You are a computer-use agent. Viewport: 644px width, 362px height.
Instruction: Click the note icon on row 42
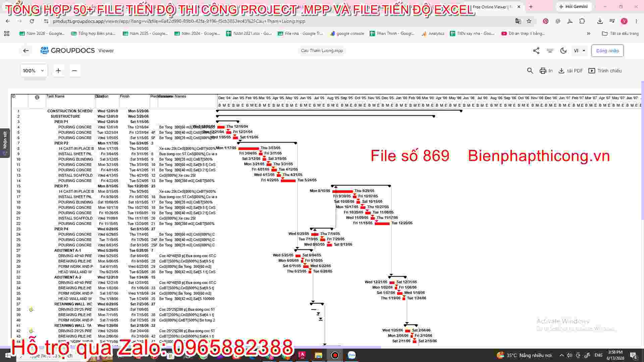(x=31, y=331)
